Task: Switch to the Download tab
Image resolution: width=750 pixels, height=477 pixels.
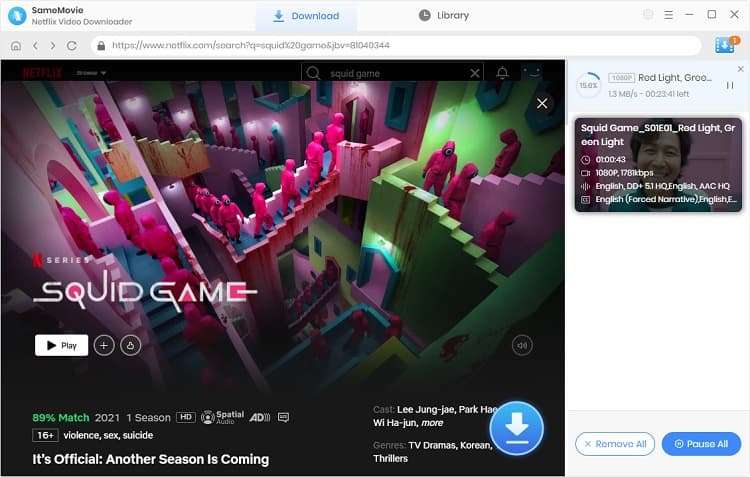Action: point(305,16)
